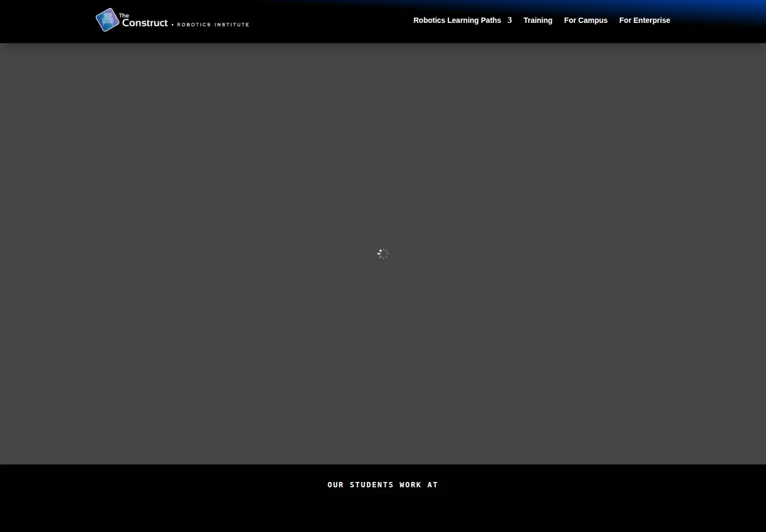
Task: Open the For Enterprise menu item
Action: [645, 20]
